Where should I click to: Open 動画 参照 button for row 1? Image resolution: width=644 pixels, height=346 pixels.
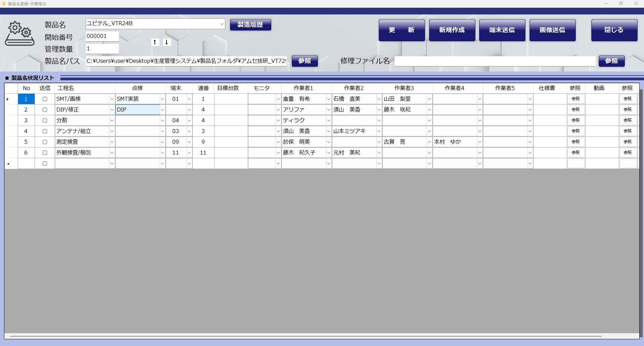point(628,99)
